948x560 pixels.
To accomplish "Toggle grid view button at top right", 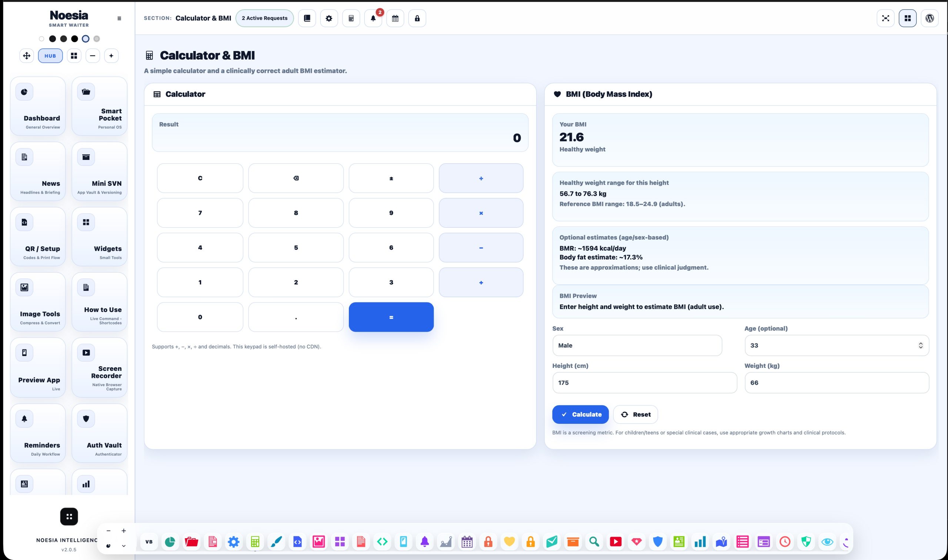I will tap(908, 18).
